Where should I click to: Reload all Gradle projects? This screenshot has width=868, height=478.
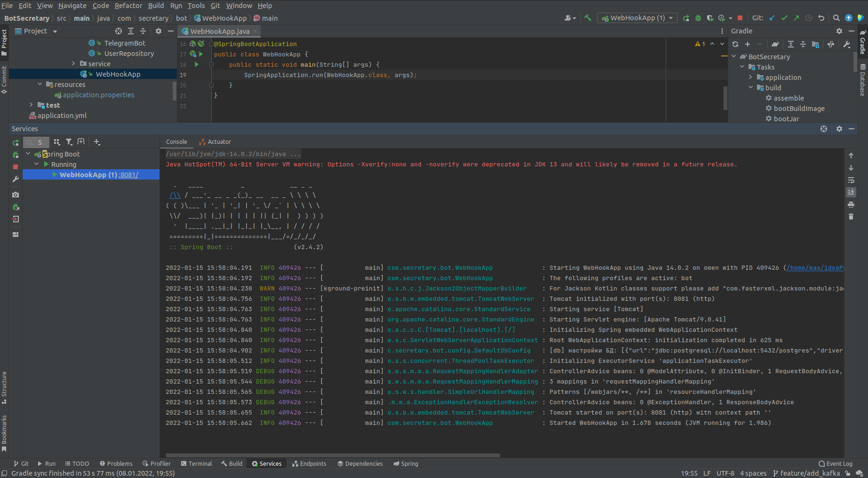735,44
